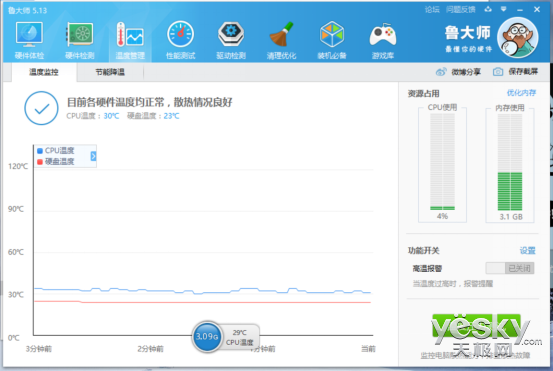Click 保存截屏 camera button
The width and height of the screenshot is (553, 371).
pos(515,72)
